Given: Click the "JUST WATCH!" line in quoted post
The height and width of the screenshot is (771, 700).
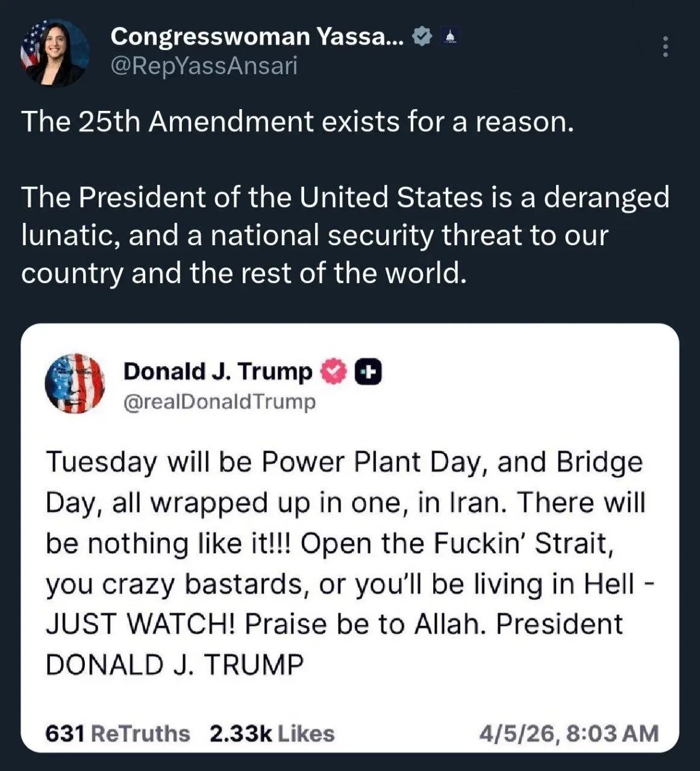Looking at the screenshot, I should pos(145,624).
